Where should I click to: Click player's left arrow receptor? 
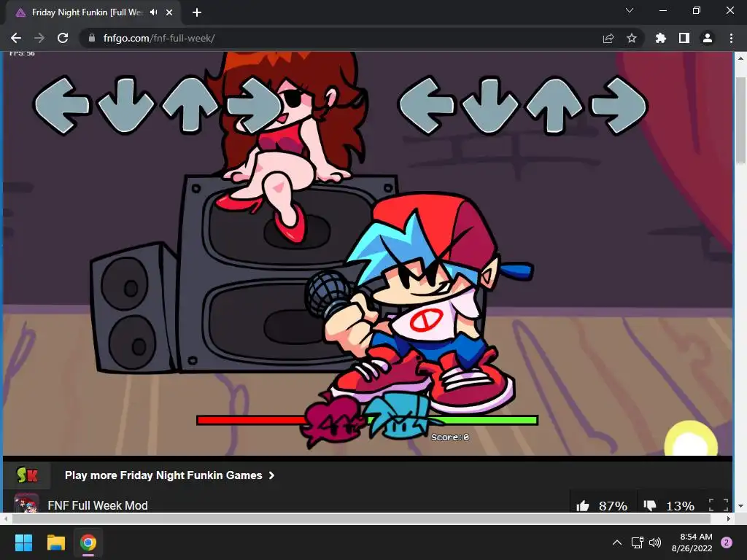[x=426, y=106]
